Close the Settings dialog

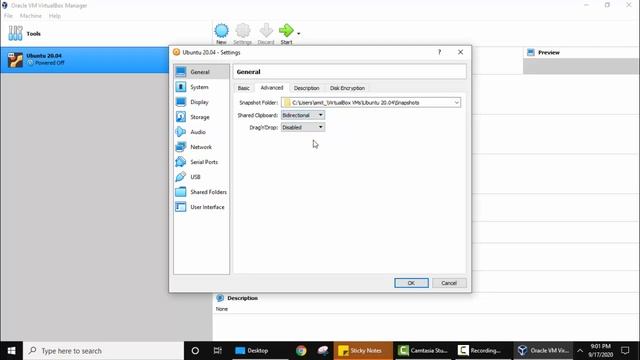tap(460, 52)
